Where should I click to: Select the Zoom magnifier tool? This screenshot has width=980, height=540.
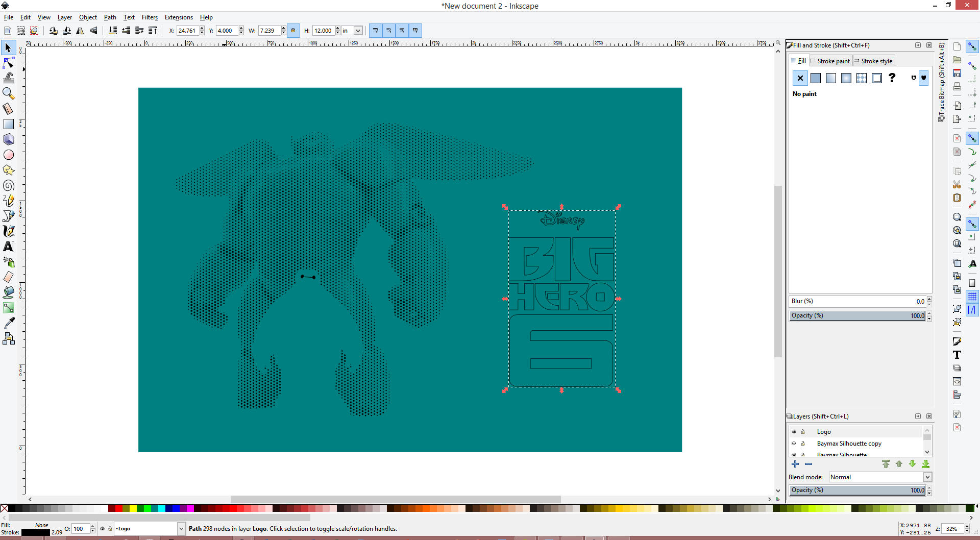point(9,93)
